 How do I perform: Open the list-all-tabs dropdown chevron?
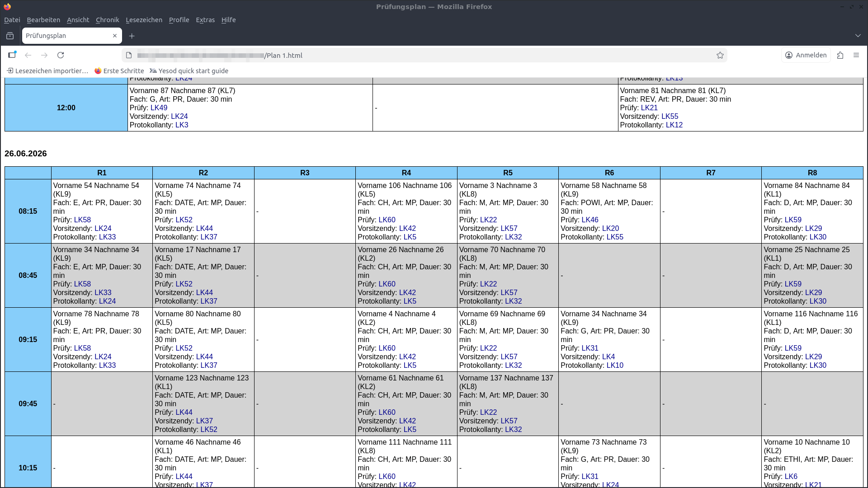pyautogui.click(x=859, y=36)
